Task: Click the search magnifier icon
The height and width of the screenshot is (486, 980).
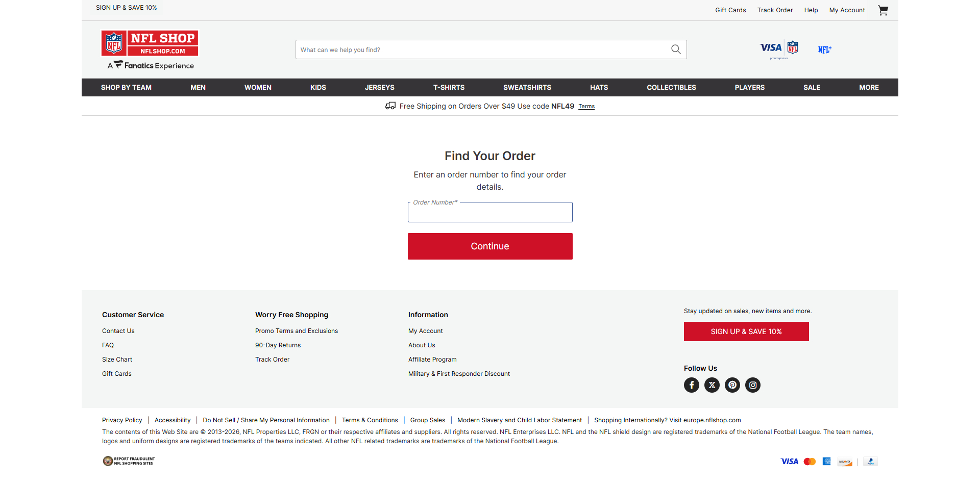Action: [676, 49]
